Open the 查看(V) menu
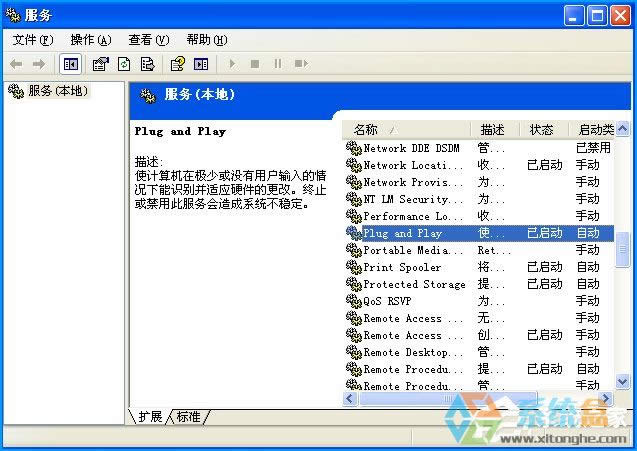The image size is (637, 451). point(148,40)
